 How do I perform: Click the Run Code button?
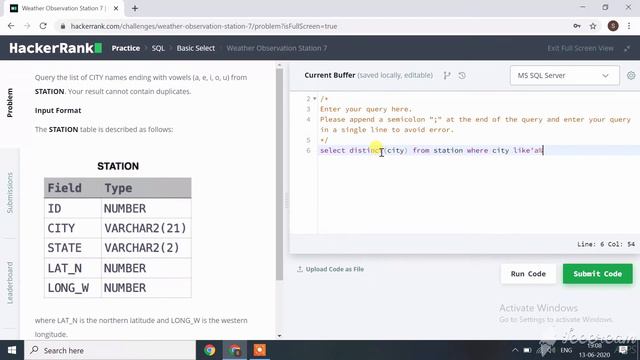(x=528, y=274)
